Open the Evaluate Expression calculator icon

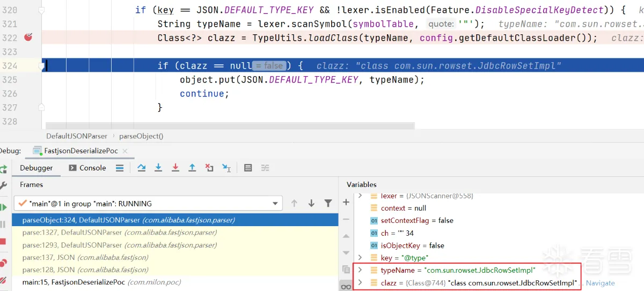pos(248,168)
